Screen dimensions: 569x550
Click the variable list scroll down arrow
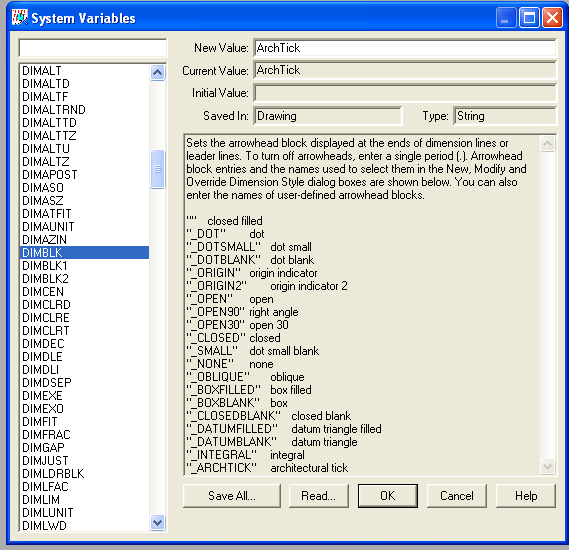(x=157, y=522)
